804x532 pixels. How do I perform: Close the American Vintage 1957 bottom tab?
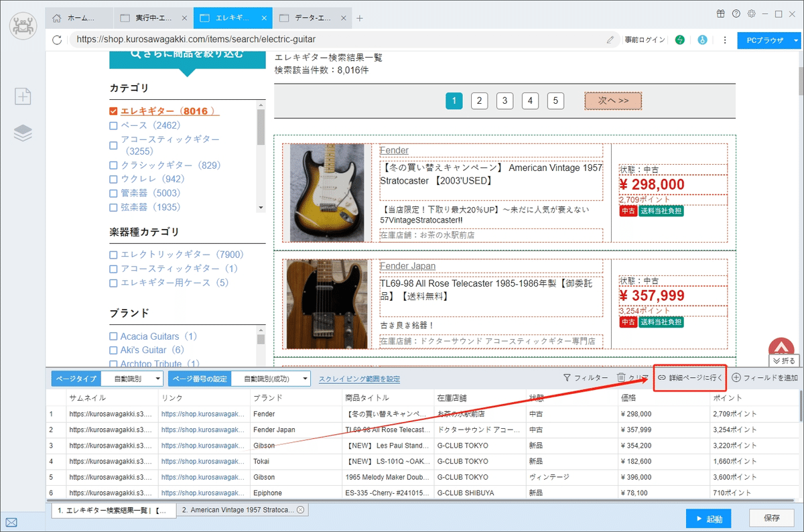pyautogui.click(x=301, y=510)
